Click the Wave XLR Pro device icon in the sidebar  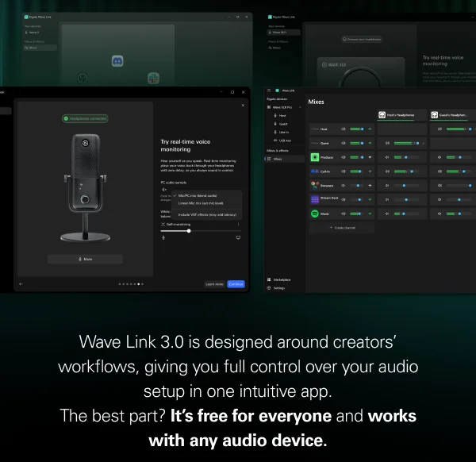pyautogui.click(x=269, y=107)
